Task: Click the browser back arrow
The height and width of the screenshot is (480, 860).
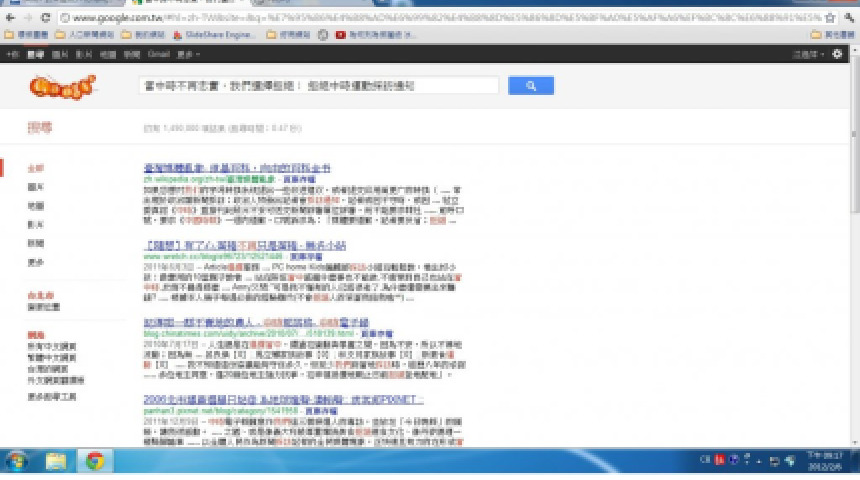Action: 9,18
